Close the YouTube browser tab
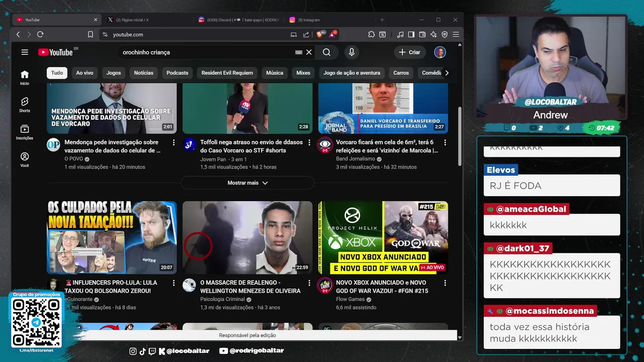Screen dimensions: 644x362 pyautogui.click(x=96, y=20)
